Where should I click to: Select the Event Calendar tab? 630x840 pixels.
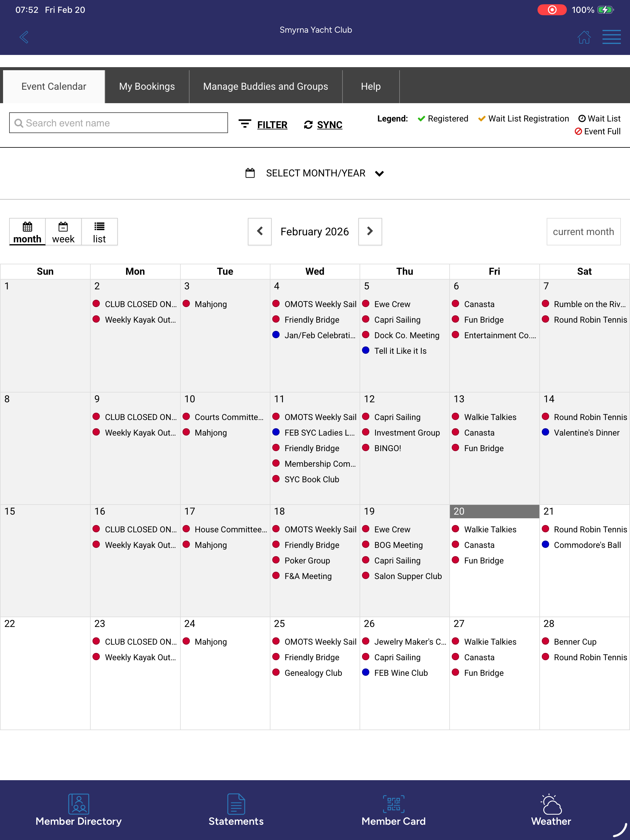coord(54,86)
